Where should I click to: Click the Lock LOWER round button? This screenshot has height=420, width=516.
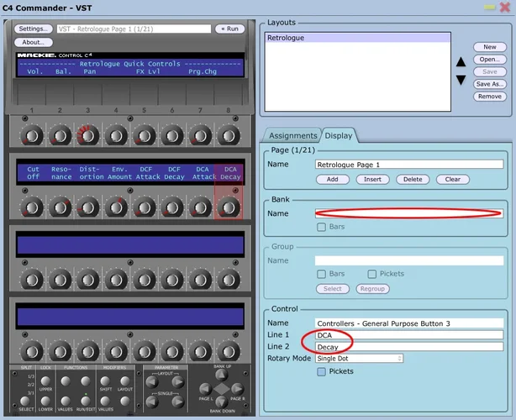point(45,401)
